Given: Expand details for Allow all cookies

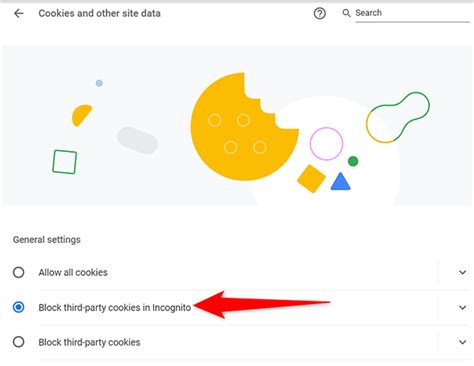Looking at the screenshot, I should tap(462, 272).
